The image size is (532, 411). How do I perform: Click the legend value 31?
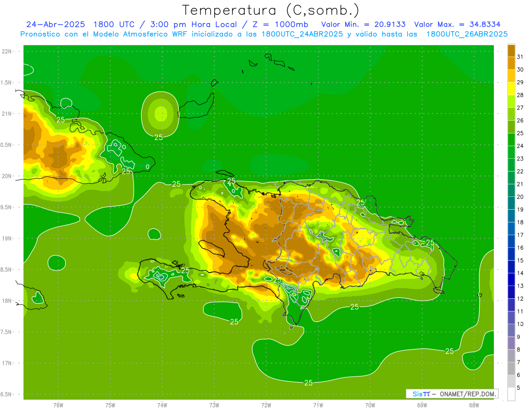520,57
